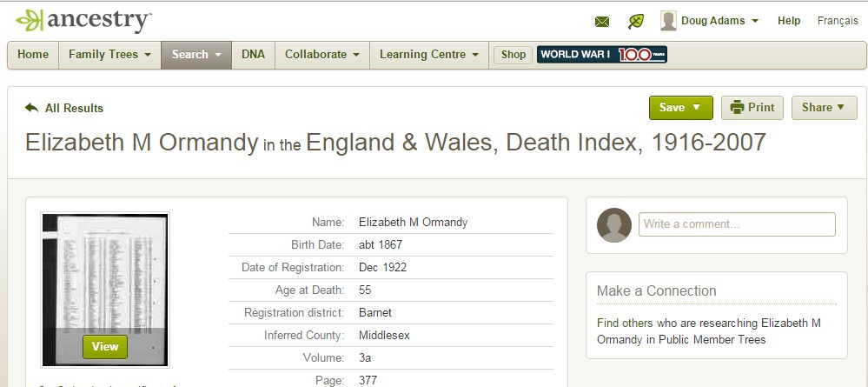Select inferred county Middlesex
This screenshot has width=868, height=387.
pos(384,336)
